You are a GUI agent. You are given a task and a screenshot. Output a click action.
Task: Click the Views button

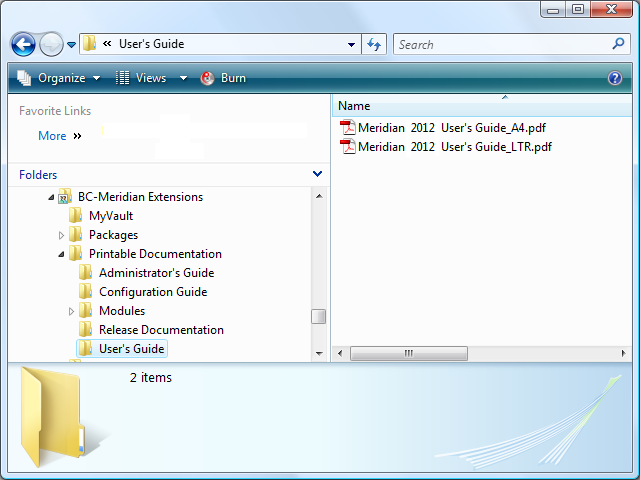point(141,78)
